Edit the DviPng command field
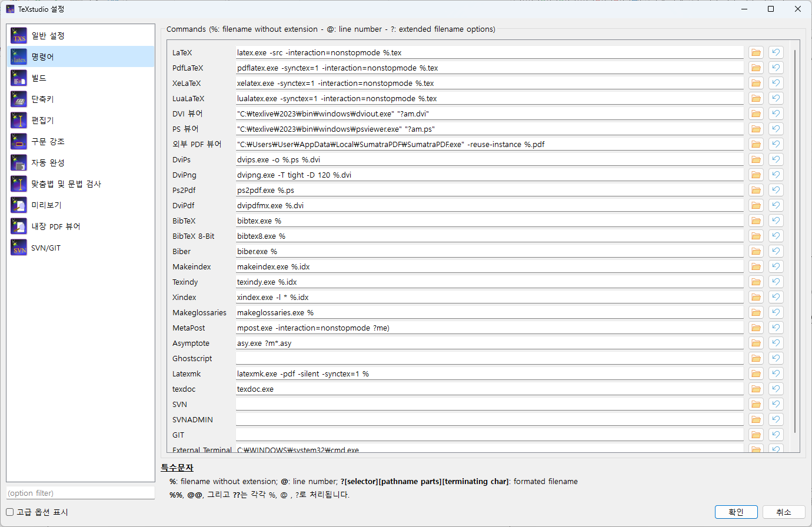The height and width of the screenshot is (527, 812). pos(490,175)
